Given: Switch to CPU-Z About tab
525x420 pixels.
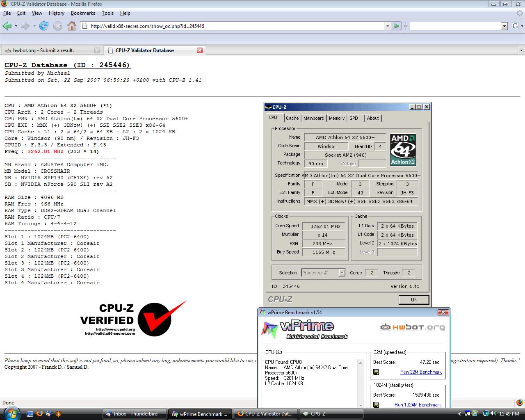Looking at the screenshot, I should click(x=373, y=118).
